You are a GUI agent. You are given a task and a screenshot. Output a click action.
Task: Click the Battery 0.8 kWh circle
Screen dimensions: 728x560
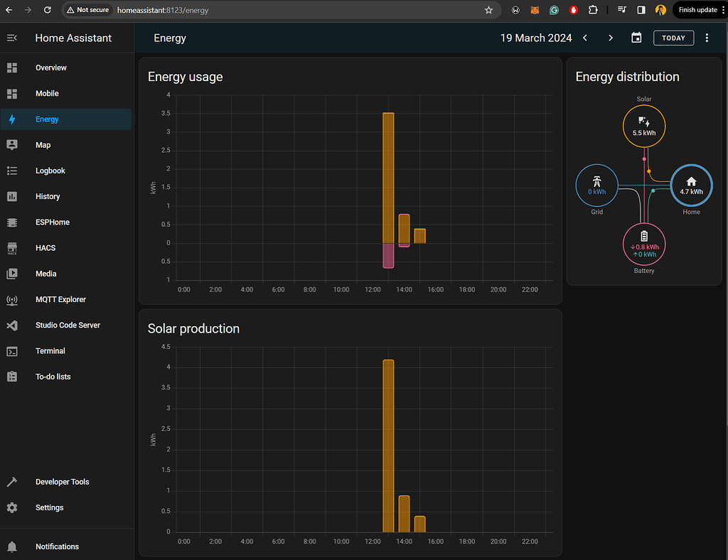pyautogui.click(x=644, y=244)
